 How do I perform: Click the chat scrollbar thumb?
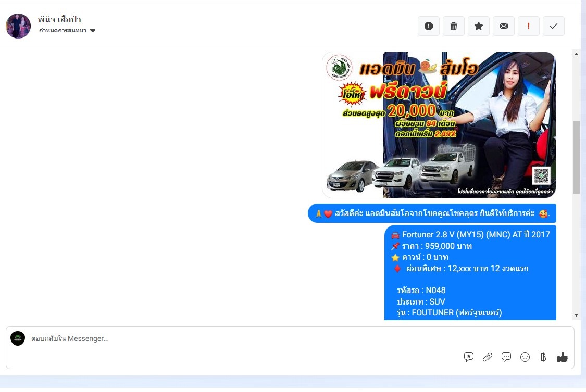(x=576, y=157)
